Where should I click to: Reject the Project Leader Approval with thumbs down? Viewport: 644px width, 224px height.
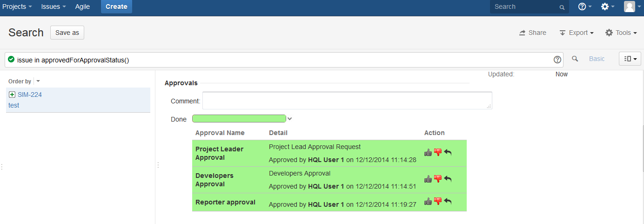[438, 152]
